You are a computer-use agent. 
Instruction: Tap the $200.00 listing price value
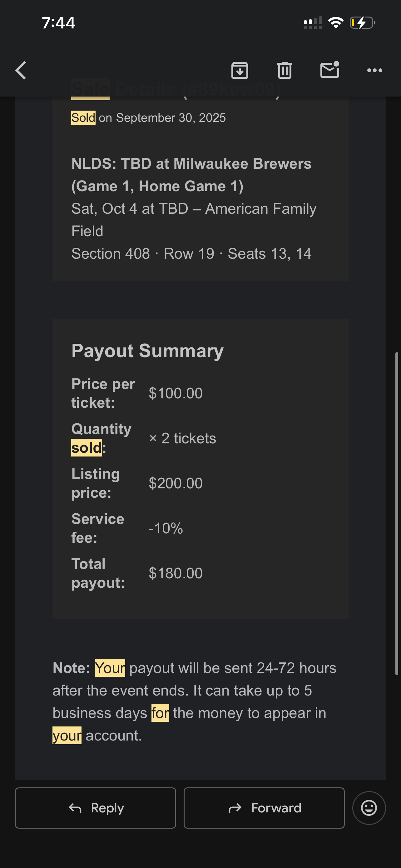176,483
